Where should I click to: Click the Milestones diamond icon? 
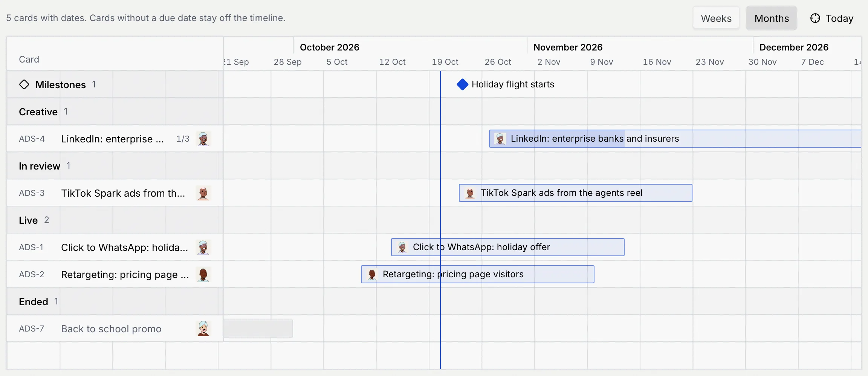[x=24, y=84]
